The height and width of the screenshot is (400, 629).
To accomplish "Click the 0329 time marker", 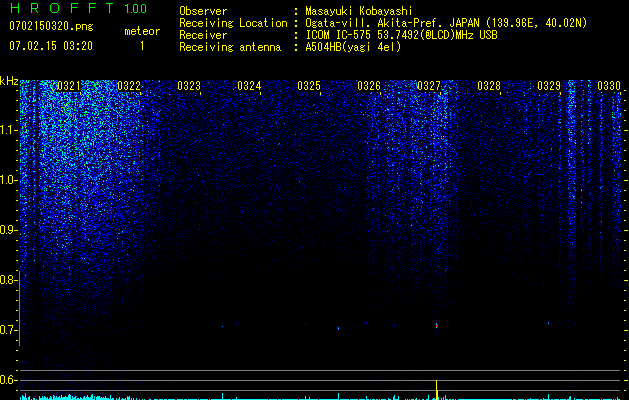I will 548,85.
